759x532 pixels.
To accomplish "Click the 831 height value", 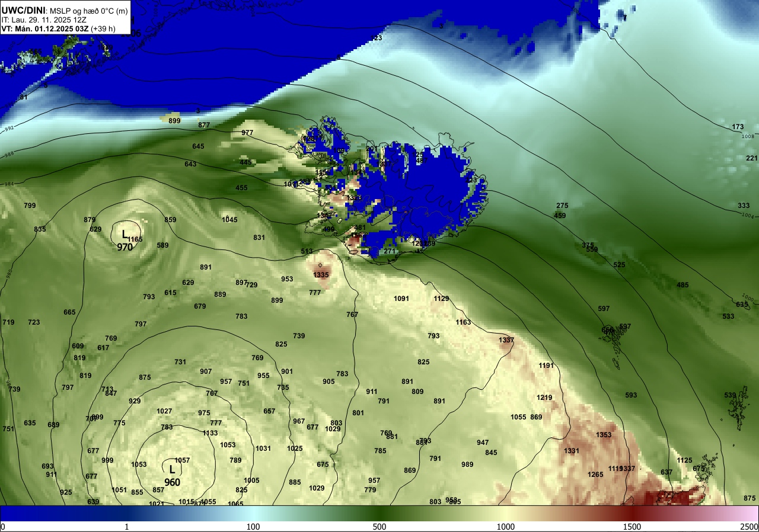I will coord(259,238).
